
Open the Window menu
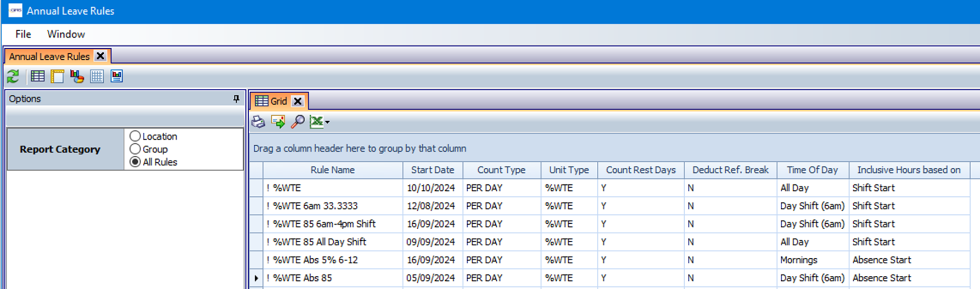click(66, 34)
